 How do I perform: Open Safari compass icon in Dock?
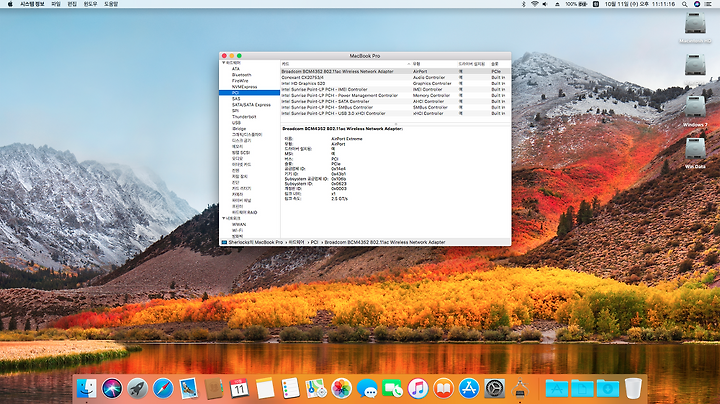click(x=163, y=388)
